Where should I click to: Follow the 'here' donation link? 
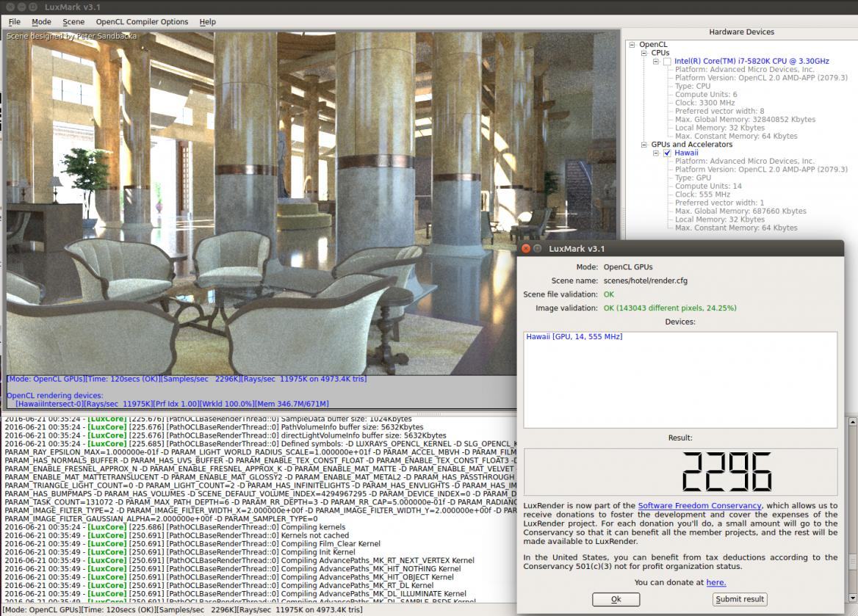click(x=715, y=583)
